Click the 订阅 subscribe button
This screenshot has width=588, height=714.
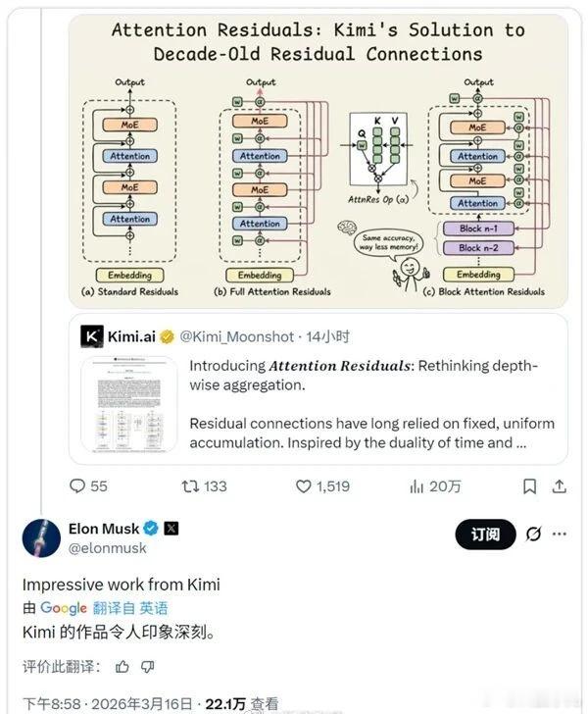[x=485, y=535]
